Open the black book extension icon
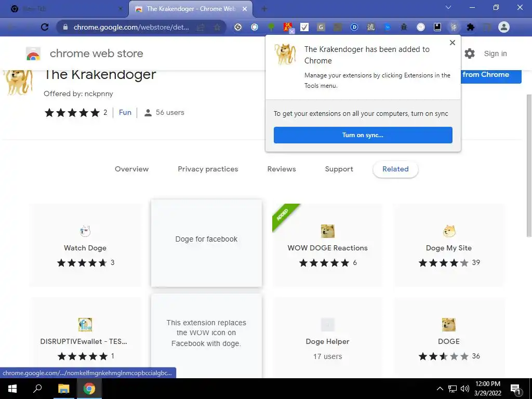Image resolution: width=532 pixels, height=399 pixels. pyautogui.click(x=437, y=27)
